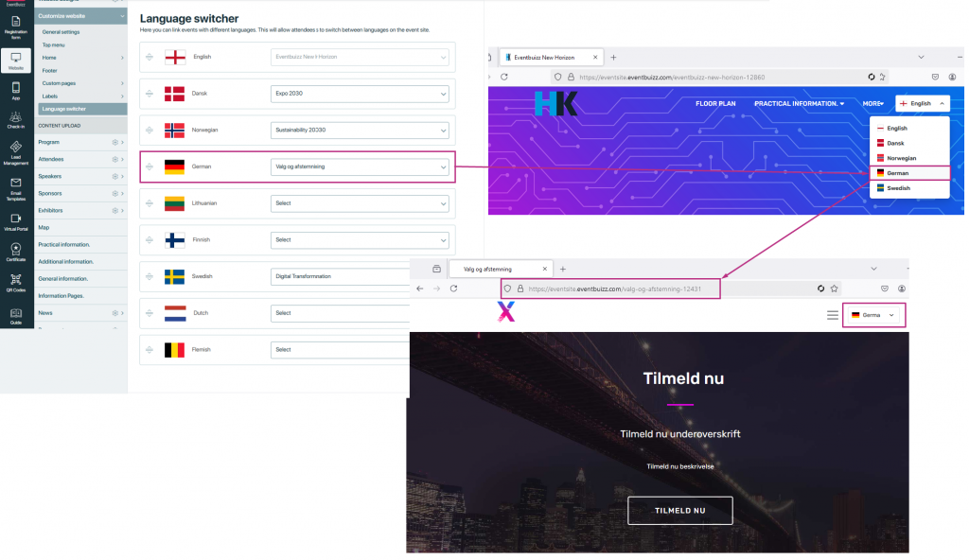This screenshot has height=560, width=969.
Task: Expand the Labels submenu
Action: (122, 96)
